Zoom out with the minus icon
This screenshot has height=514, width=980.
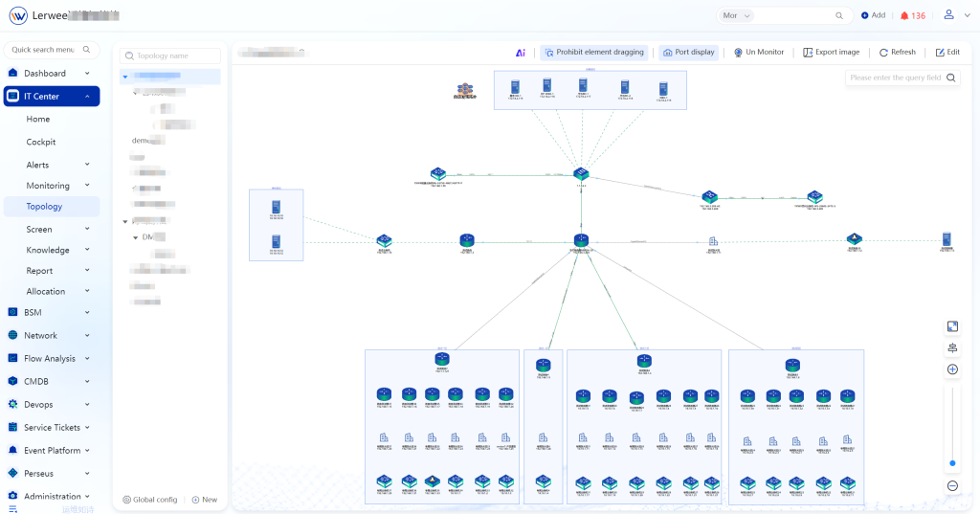pos(952,486)
